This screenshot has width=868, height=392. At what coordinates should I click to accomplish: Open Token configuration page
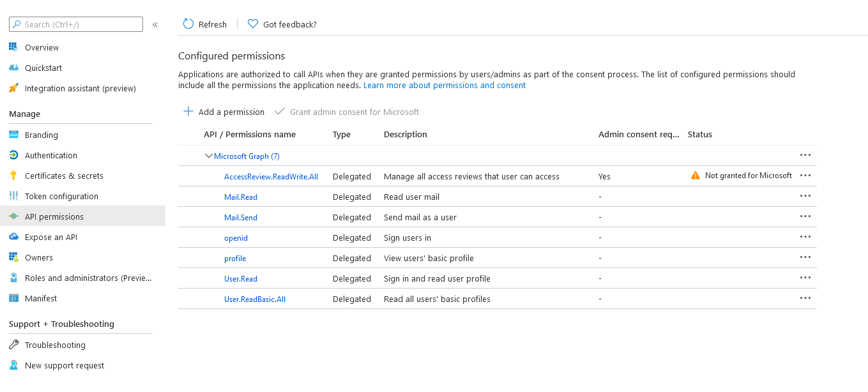pyautogui.click(x=61, y=196)
